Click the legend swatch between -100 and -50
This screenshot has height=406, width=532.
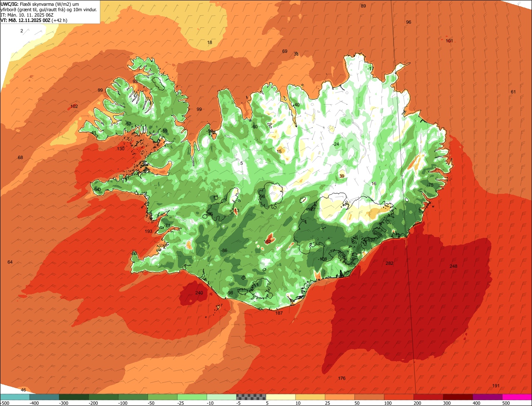click(133, 397)
